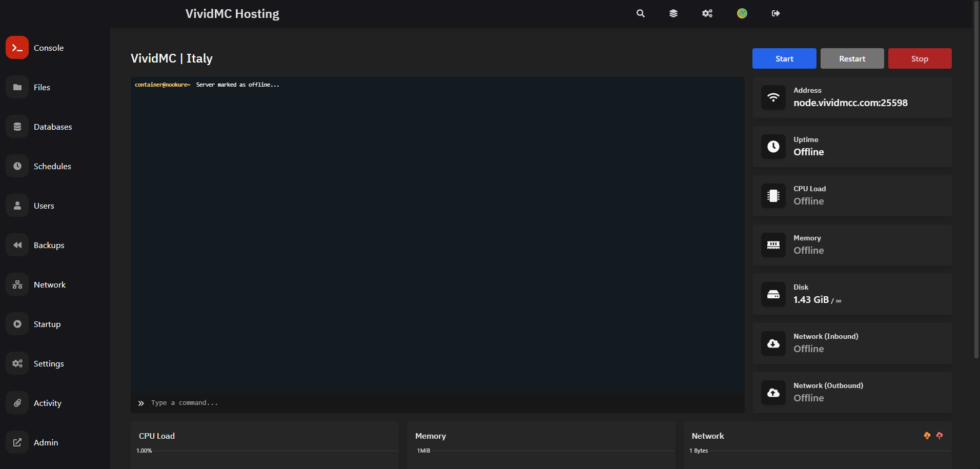Open the Databases icon in sidebar
The image size is (980, 469).
(17, 127)
